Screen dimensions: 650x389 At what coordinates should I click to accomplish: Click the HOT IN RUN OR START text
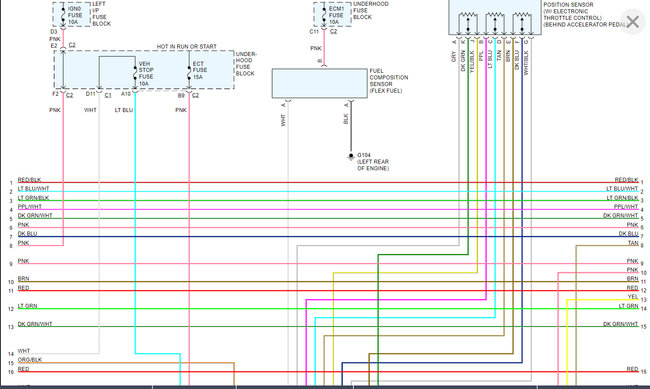click(187, 46)
